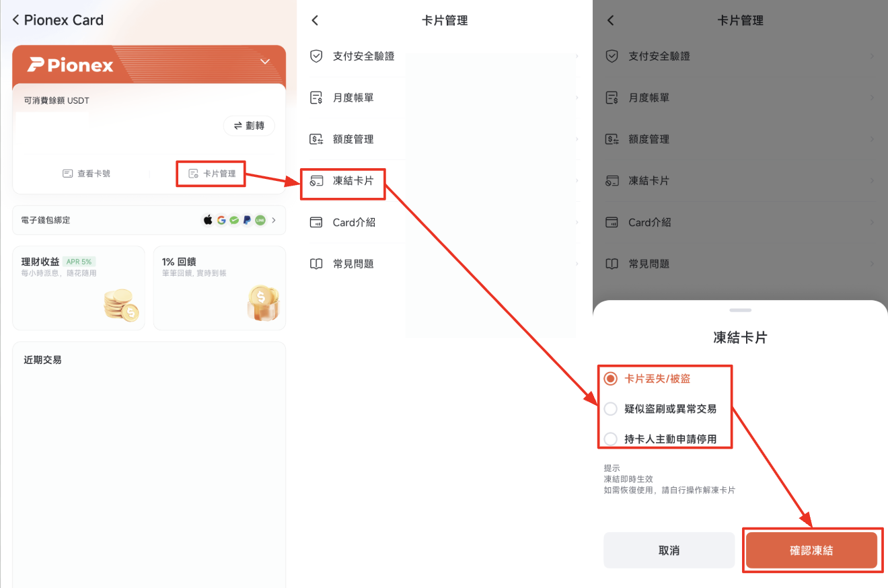888x588 pixels.
Task: Click 月度帳單 icon in dimmed right panel
Action: 612,98
